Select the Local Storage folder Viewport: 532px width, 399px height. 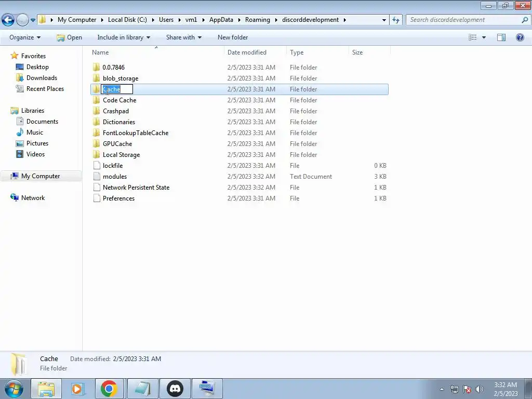click(121, 155)
